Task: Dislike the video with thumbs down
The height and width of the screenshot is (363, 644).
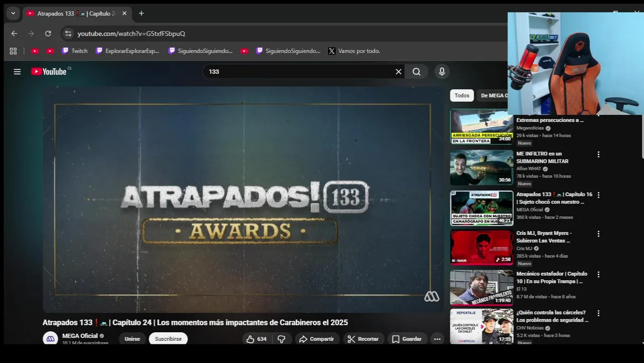Action: (x=282, y=339)
